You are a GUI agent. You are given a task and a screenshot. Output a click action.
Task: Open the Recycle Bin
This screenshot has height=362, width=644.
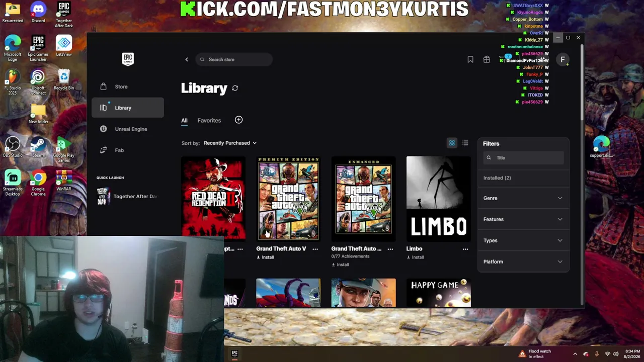click(x=64, y=80)
